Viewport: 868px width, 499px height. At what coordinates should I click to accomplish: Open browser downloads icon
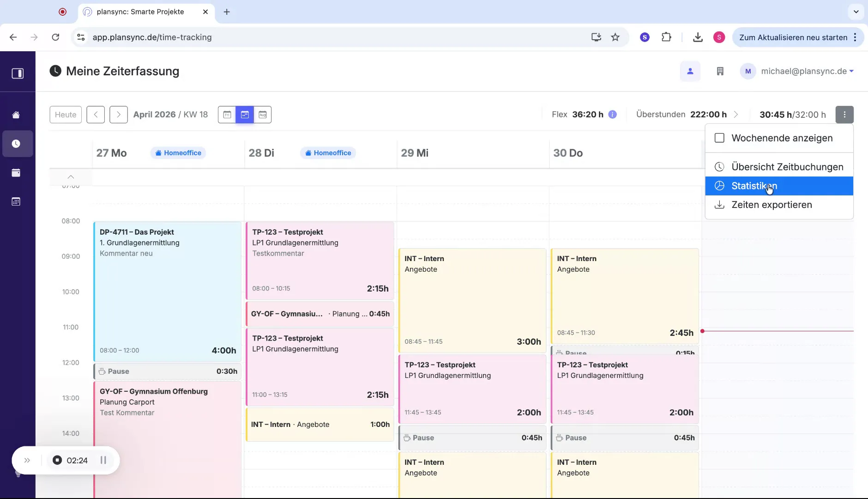(698, 37)
